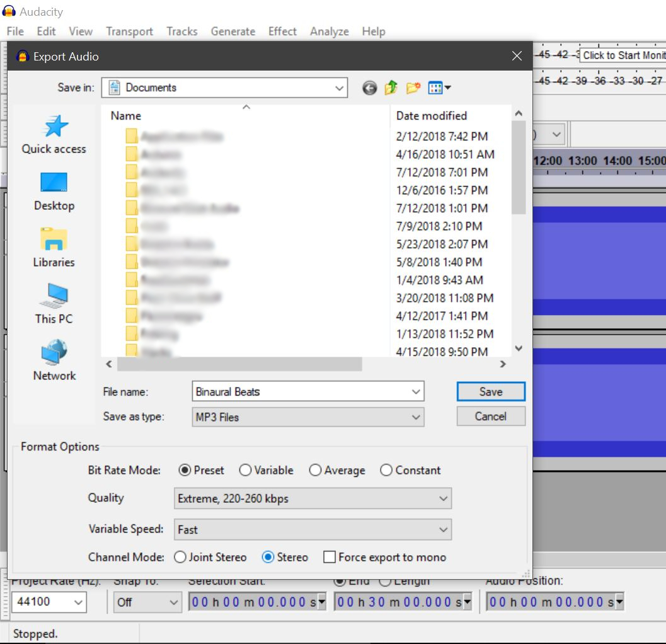Cancel the Export Audio dialog
Screen dimensions: 666x644
(490, 416)
